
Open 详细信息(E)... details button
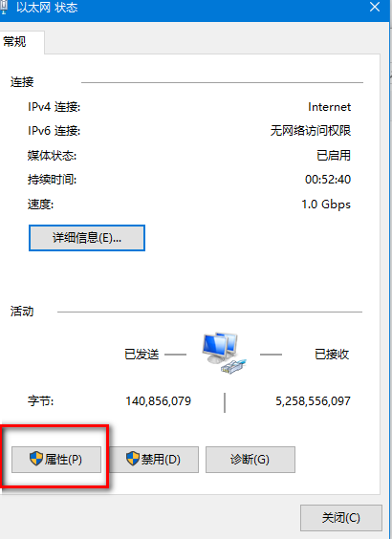click(x=87, y=238)
